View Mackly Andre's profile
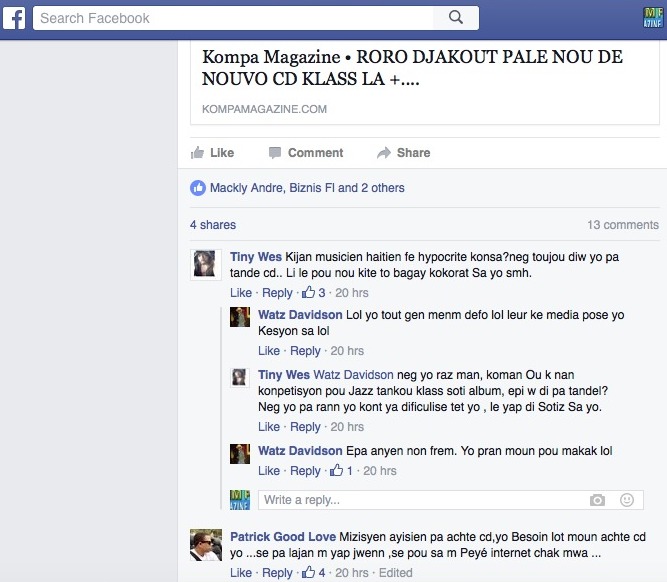The width and height of the screenshot is (667, 582). click(246, 188)
